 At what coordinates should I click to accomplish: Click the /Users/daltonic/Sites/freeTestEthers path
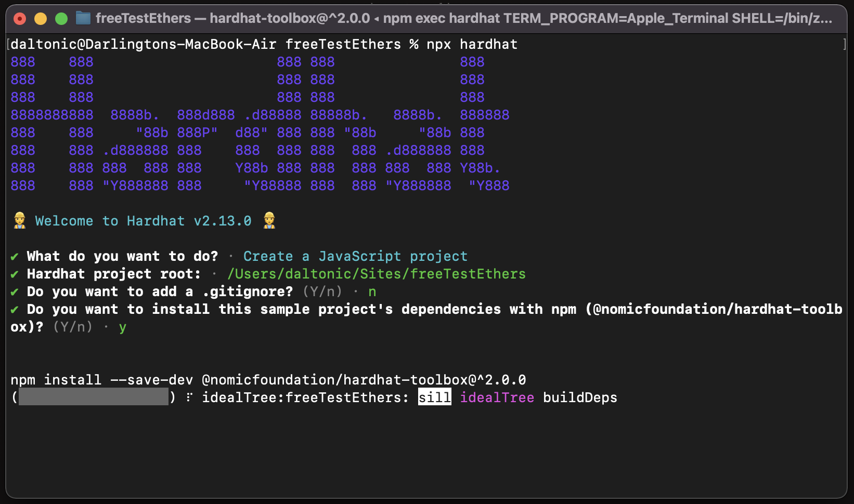(377, 274)
